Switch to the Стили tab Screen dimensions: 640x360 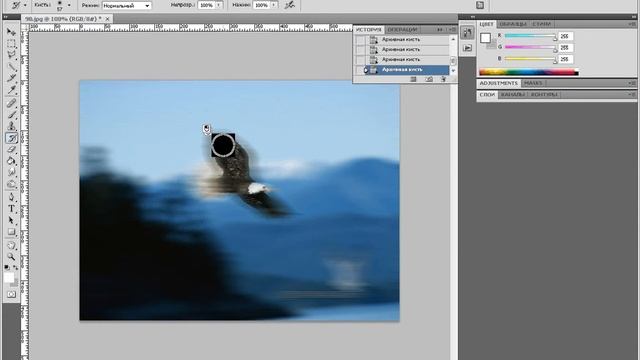[542, 24]
